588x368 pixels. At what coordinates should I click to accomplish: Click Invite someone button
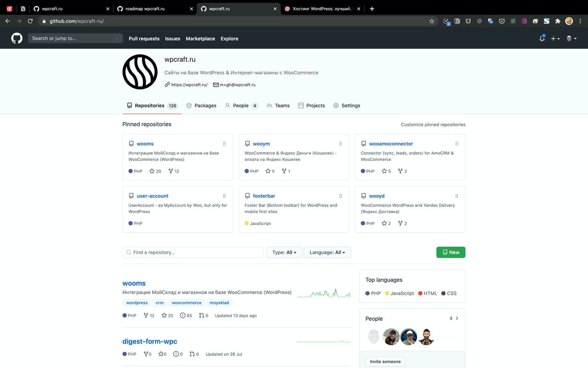pyautogui.click(x=385, y=362)
